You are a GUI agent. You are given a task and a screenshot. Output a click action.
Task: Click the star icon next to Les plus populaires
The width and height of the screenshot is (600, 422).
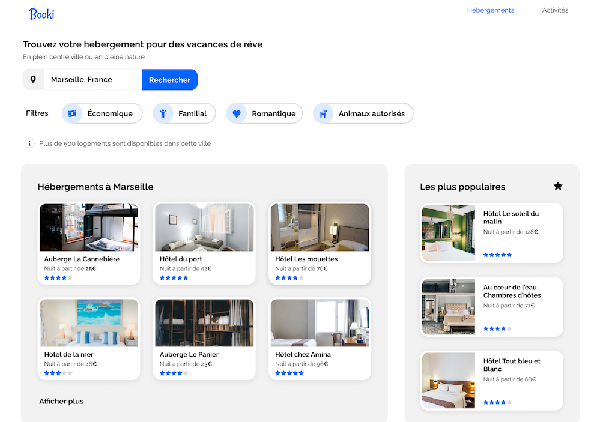(x=558, y=186)
